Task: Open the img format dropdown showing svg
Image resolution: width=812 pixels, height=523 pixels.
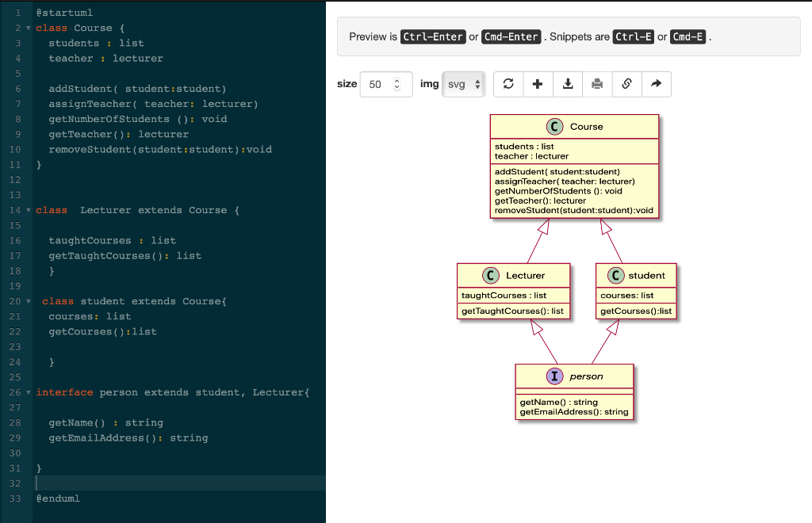Action: pos(463,84)
